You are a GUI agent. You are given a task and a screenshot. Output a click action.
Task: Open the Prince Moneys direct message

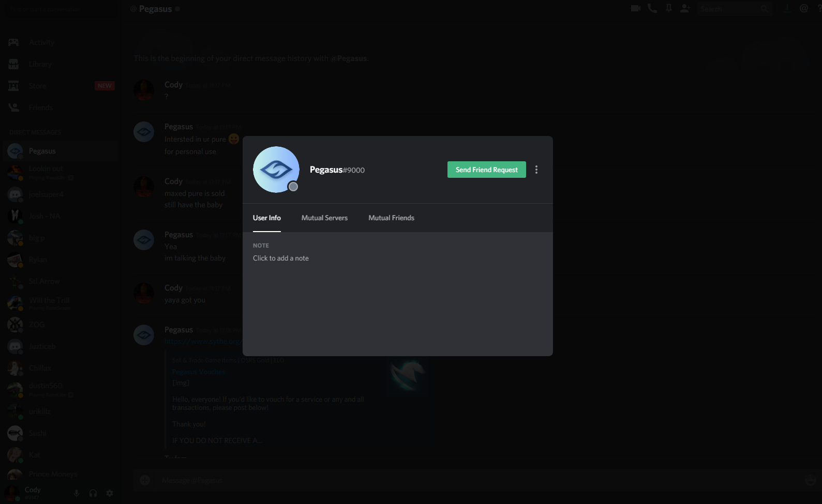click(x=61, y=475)
